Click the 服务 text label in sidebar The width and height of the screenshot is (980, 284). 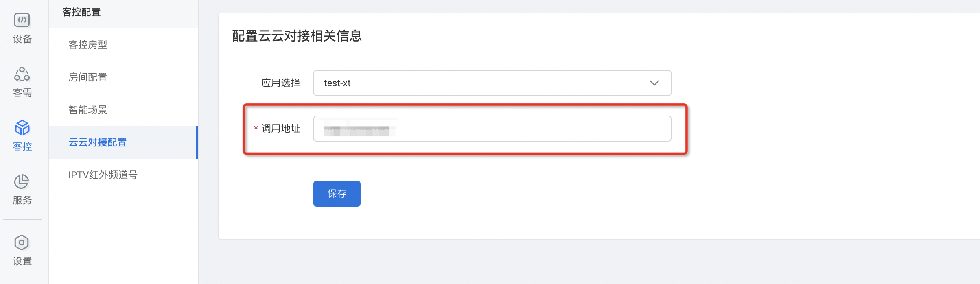(22, 200)
